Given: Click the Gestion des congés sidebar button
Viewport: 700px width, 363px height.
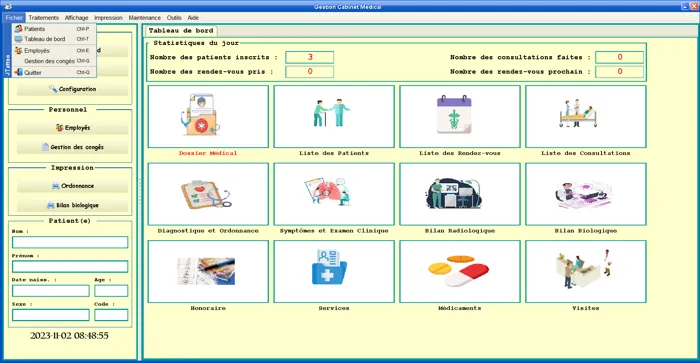Looking at the screenshot, I should point(72,147).
